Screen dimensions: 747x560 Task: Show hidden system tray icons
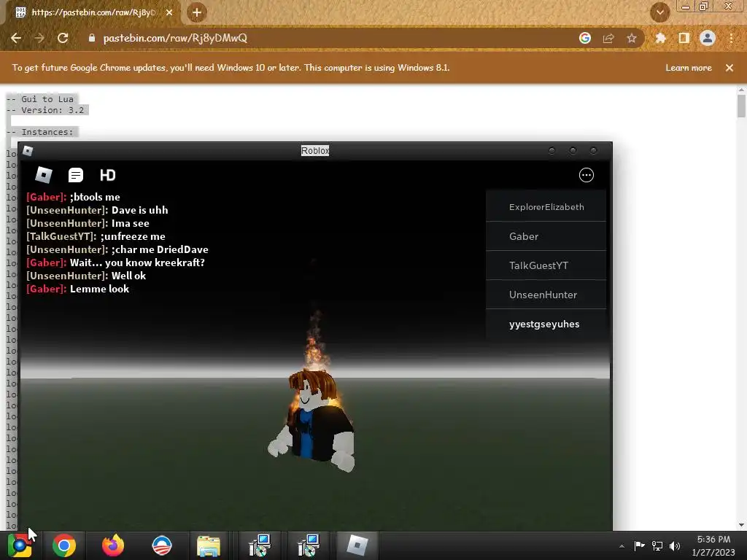pos(622,546)
